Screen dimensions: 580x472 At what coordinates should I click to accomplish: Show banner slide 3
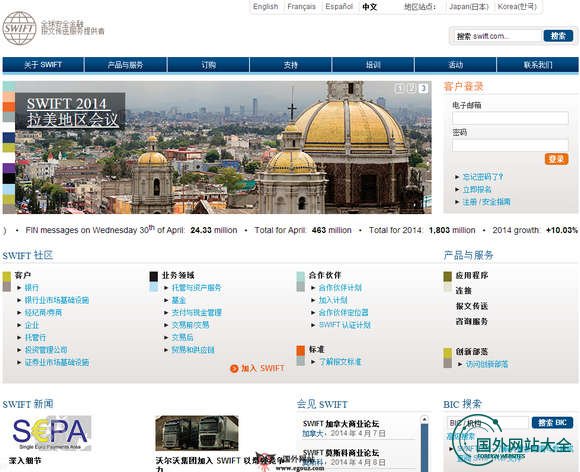pyautogui.click(x=423, y=88)
